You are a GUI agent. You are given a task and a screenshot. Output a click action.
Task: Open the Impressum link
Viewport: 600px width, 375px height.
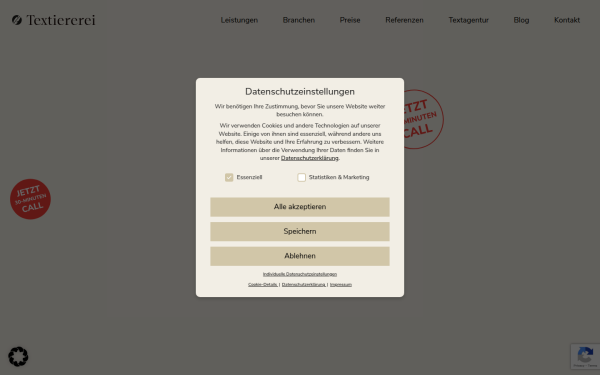(341, 284)
